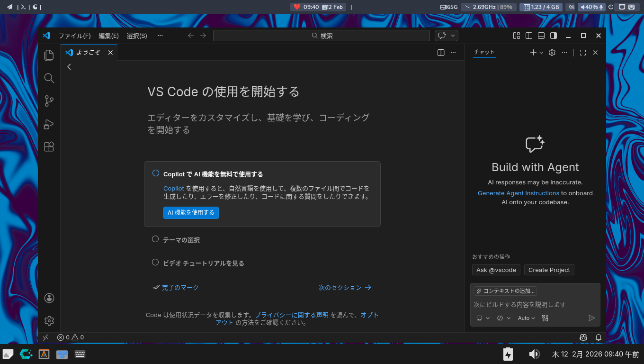This screenshot has height=364, width=644.
Task: Click the 検索 command center box
Action: pyautogui.click(x=322, y=36)
